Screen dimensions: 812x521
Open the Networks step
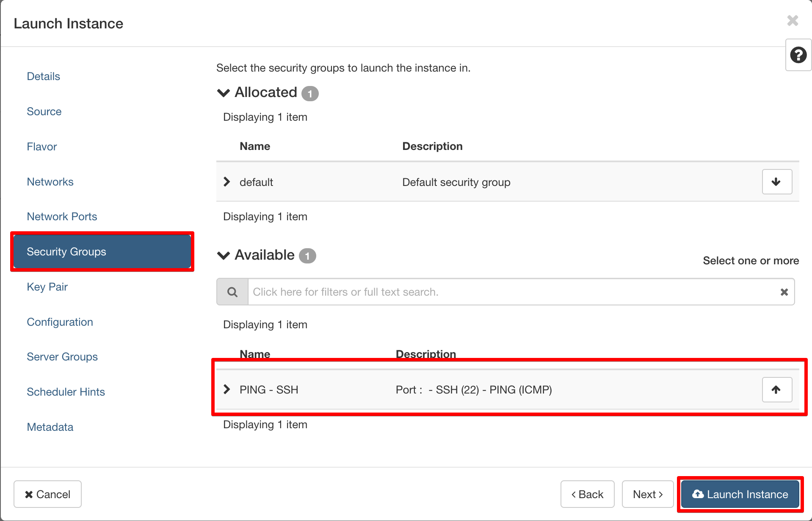(x=50, y=182)
